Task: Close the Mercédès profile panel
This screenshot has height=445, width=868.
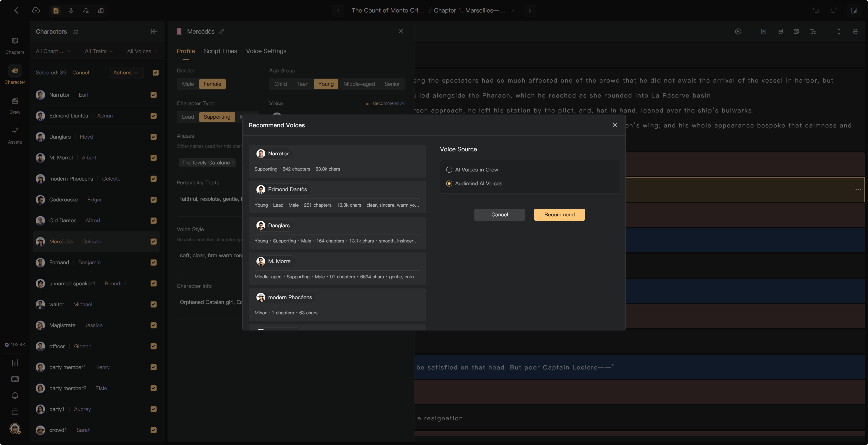Action: point(401,31)
